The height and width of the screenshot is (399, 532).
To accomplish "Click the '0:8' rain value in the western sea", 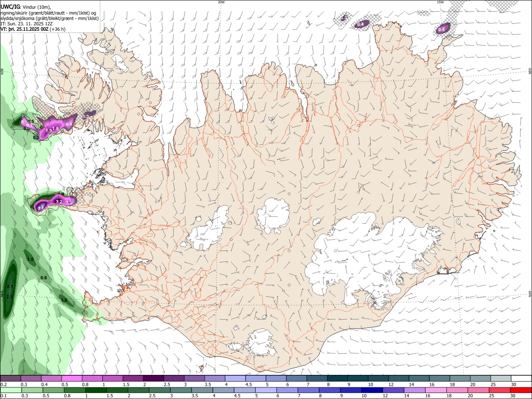I will pyautogui.click(x=44, y=278).
